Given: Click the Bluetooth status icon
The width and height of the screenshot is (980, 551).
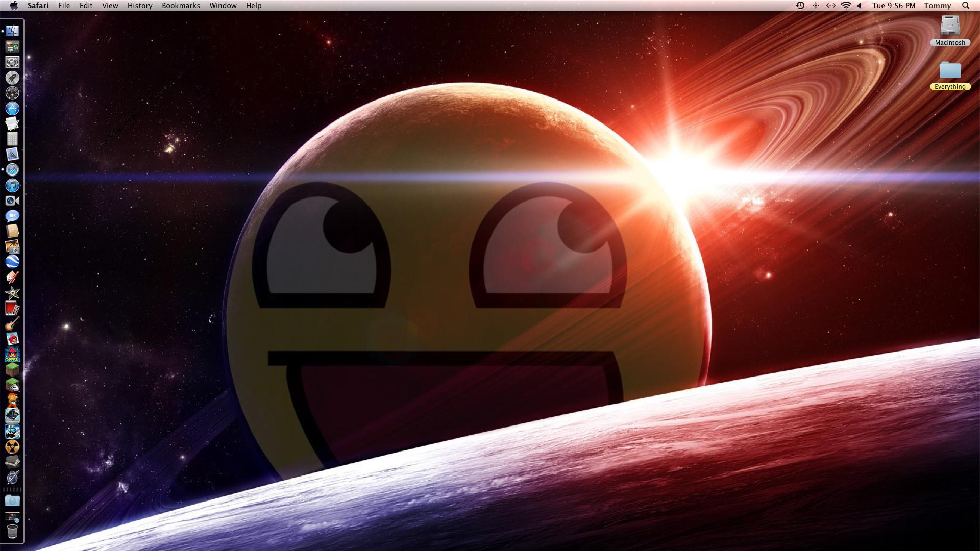Looking at the screenshot, I should (x=816, y=5).
